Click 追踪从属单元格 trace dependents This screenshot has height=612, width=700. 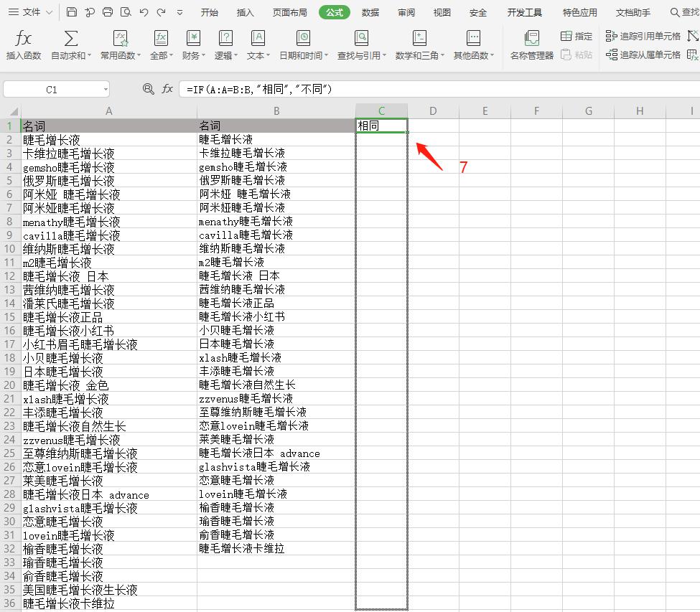pos(643,55)
